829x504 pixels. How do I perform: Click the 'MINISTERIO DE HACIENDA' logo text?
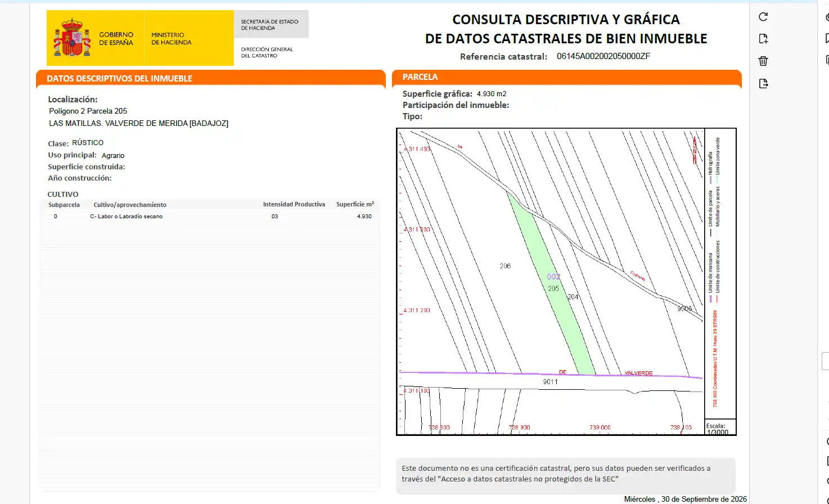[x=172, y=39]
